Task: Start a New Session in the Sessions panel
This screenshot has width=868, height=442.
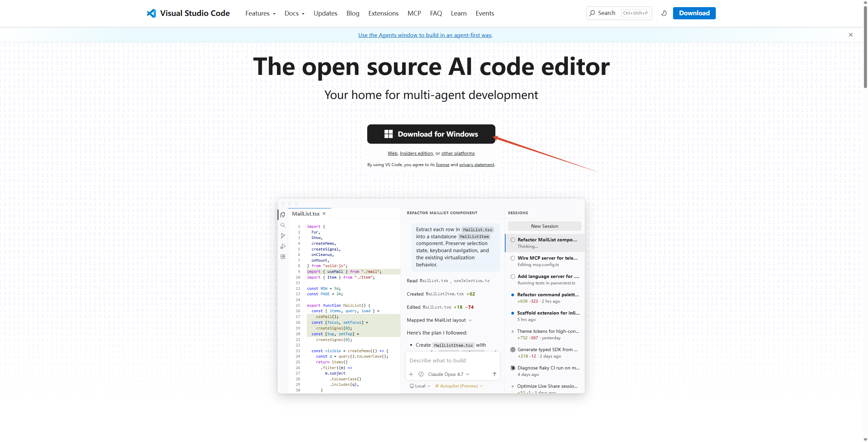Action: (x=544, y=226)
